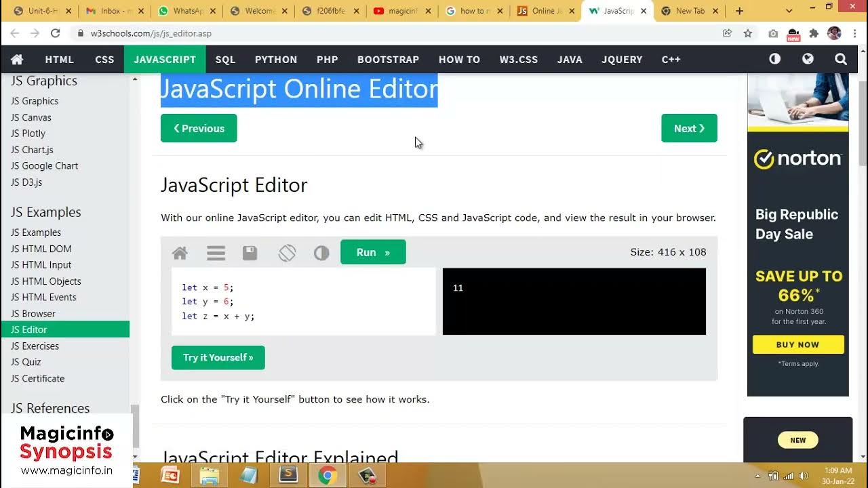Screen dimensions: 868x488
Task: Click the green Run button
Action: pos(373,252)
